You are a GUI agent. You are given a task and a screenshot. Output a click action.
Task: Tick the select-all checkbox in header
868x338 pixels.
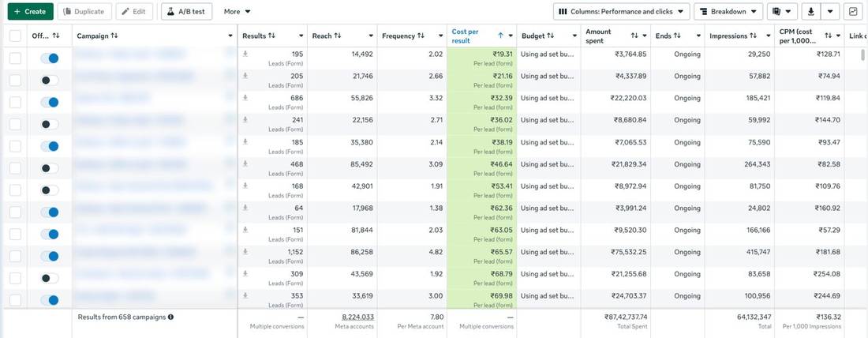(x=16, y=36)
